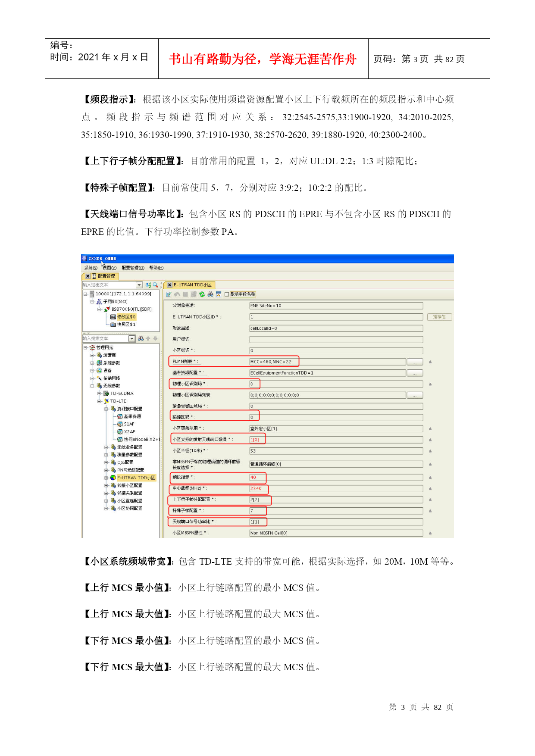
Task: Select 小区重选配置 in the tree
Action: (x=130, y=501)
